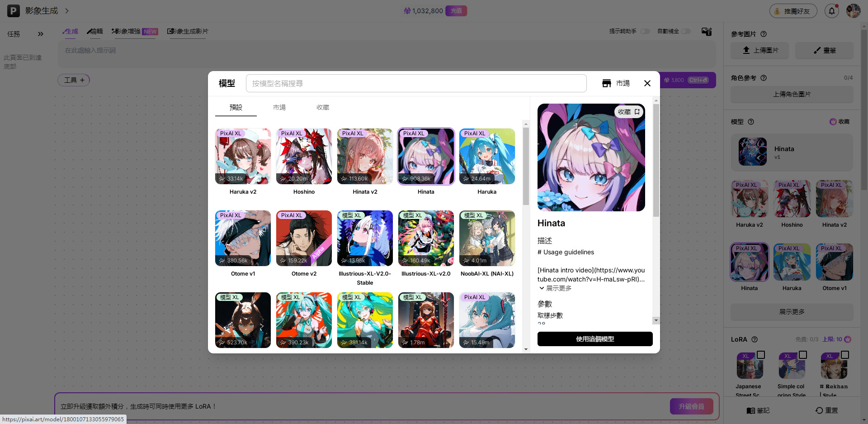Click the 筆記 button at sidebar bottom
868x424 pixels.
(x=758, y=410)
